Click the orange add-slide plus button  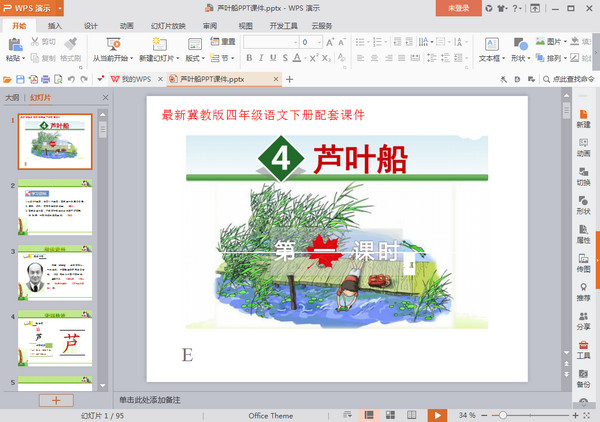pyautogui.click(x=55, y=400)
